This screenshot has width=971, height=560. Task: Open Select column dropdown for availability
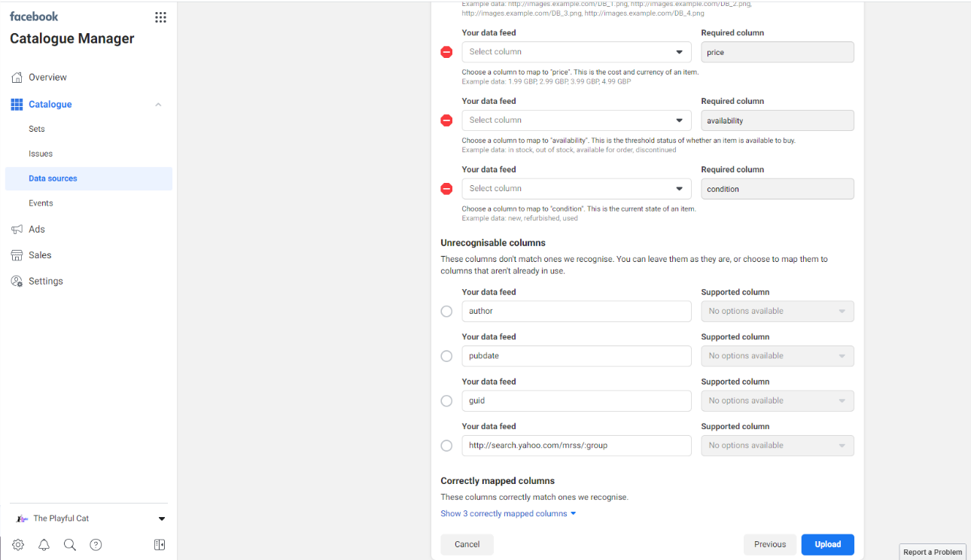coord(576,120)
